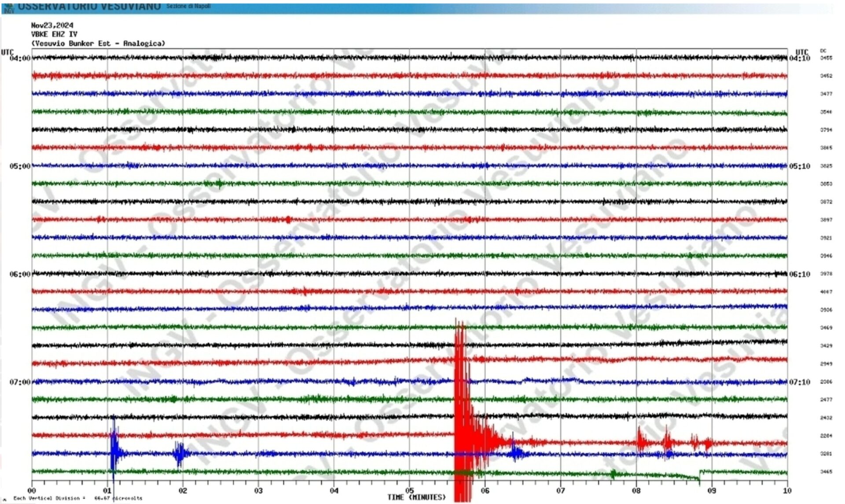Click the 09 minute tick label
The image size is (845, 504).
point(712,490)
